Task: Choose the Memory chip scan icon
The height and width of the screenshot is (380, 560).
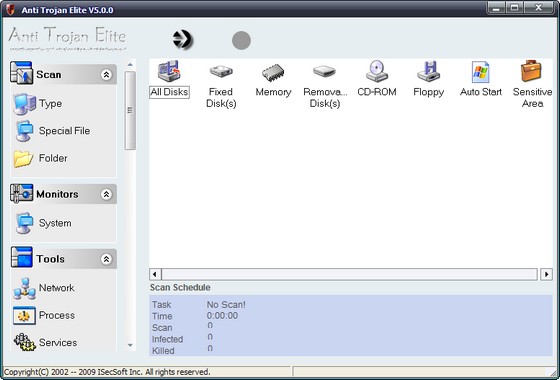Action: pyautogui.click(x=273, y=72)
